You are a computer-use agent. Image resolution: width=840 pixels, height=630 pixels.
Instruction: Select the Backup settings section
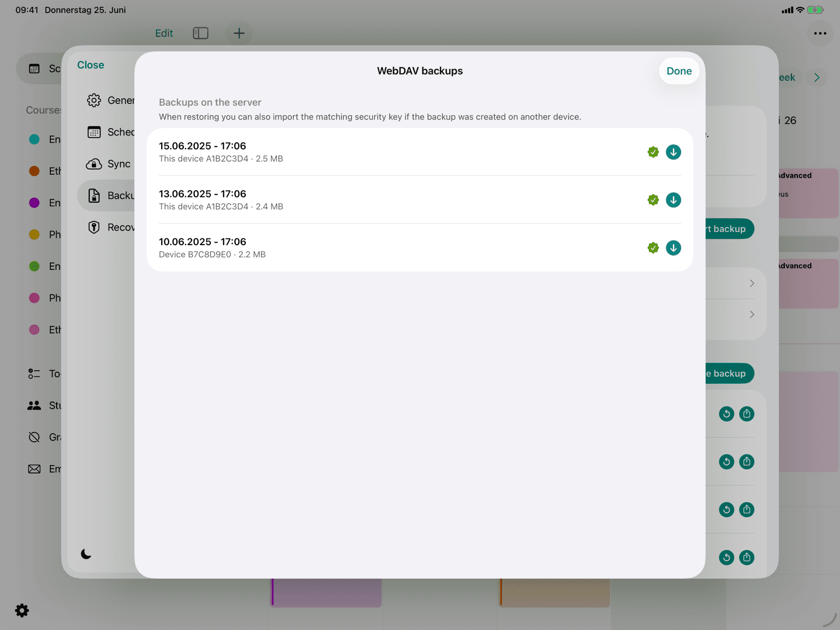(x=106, y=196)
